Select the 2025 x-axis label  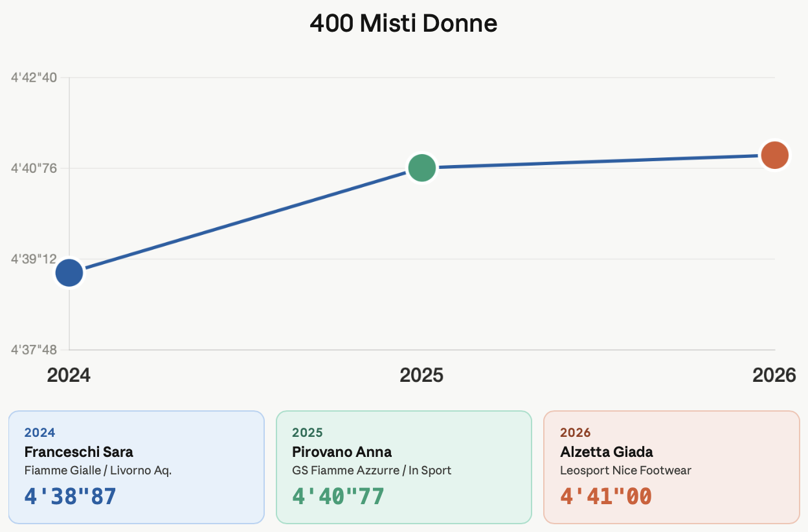click(x=421, y=375)
